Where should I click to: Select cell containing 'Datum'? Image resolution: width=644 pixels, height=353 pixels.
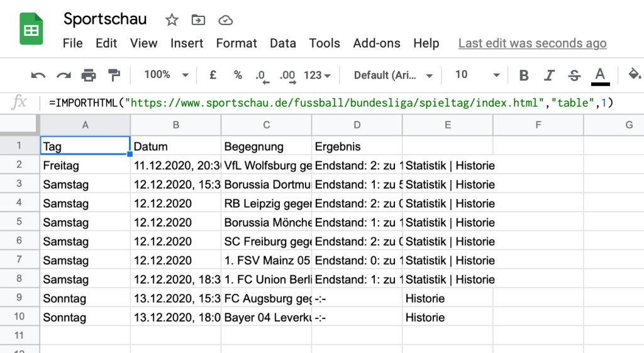176,146
